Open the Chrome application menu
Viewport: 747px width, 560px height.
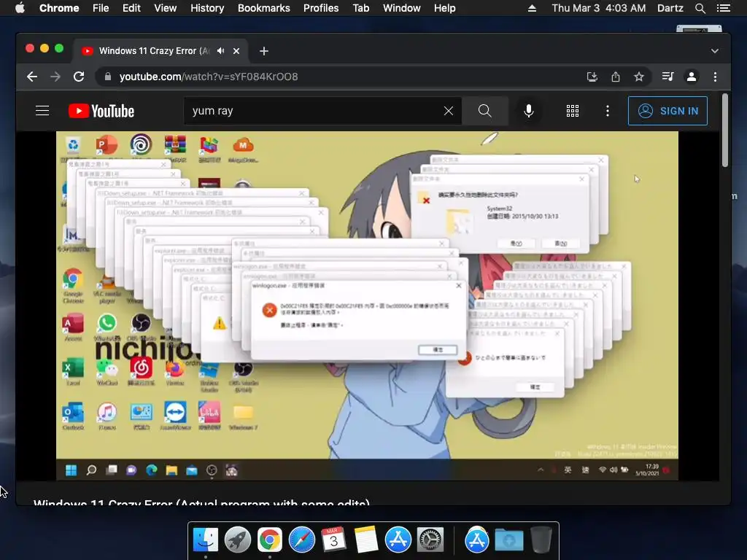tap(59, 8)
